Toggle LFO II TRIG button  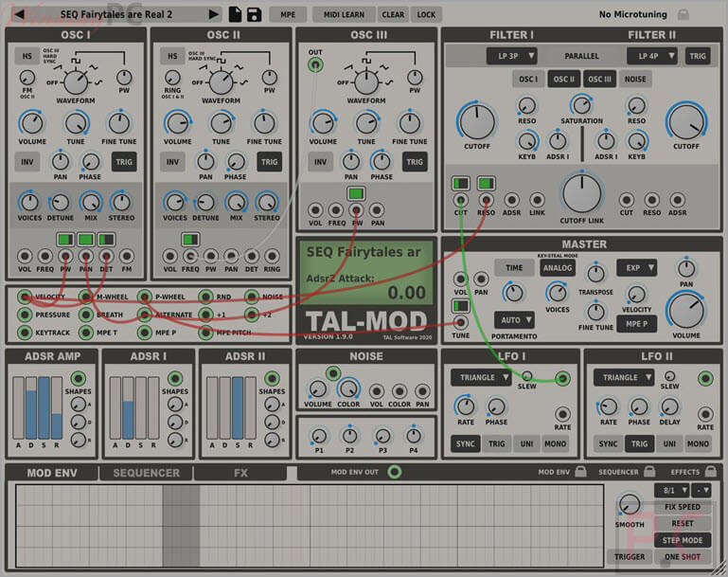639,444
